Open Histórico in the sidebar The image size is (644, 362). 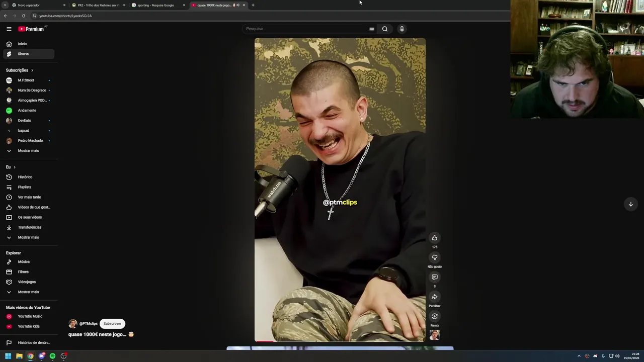pyautogui.click(x=28, y=177)
